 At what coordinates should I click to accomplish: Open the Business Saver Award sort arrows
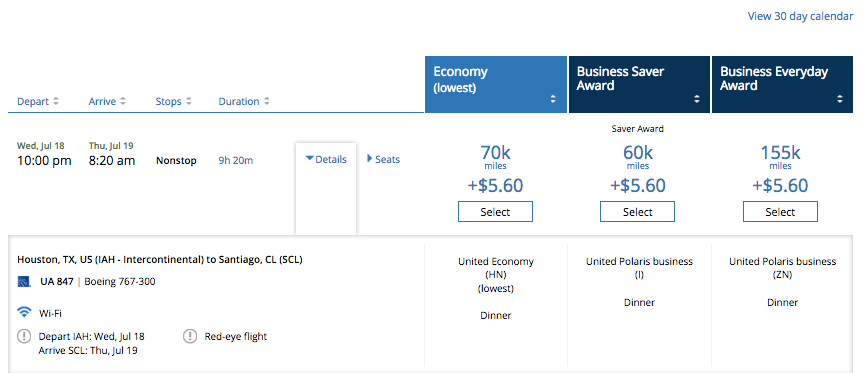click(696, 99)
